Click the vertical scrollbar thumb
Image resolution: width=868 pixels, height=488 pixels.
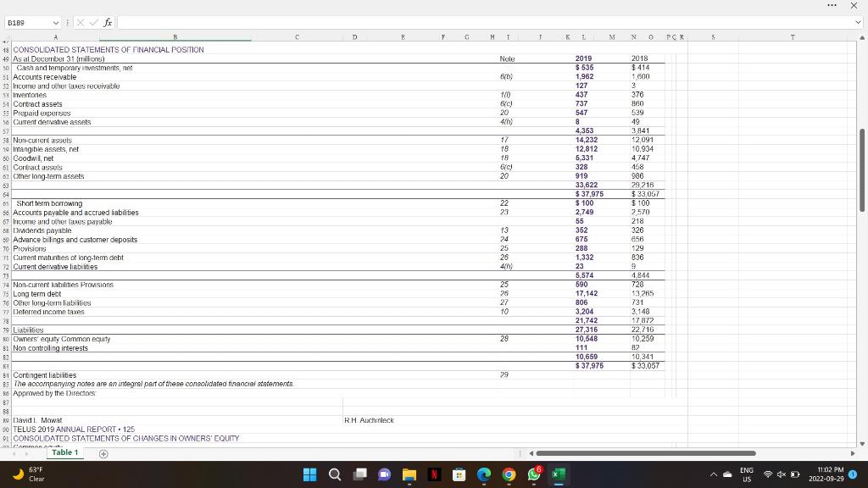(x=862, y=169)
